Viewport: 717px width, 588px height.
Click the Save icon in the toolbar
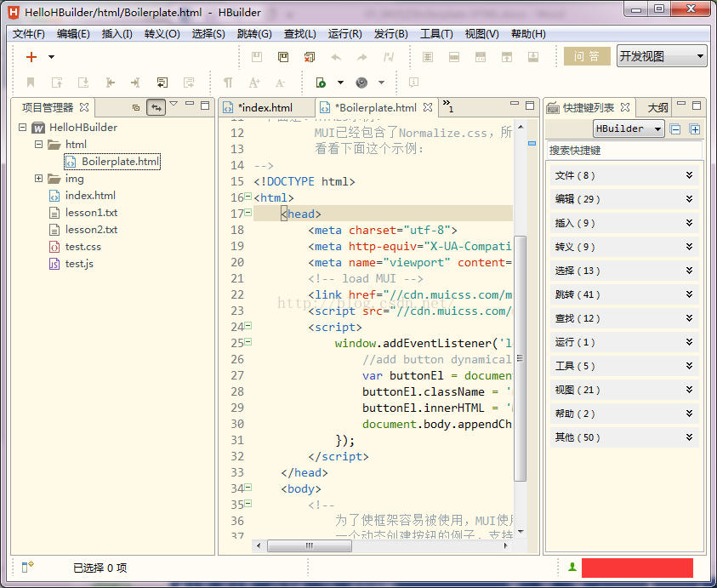[x=257, y=57]
